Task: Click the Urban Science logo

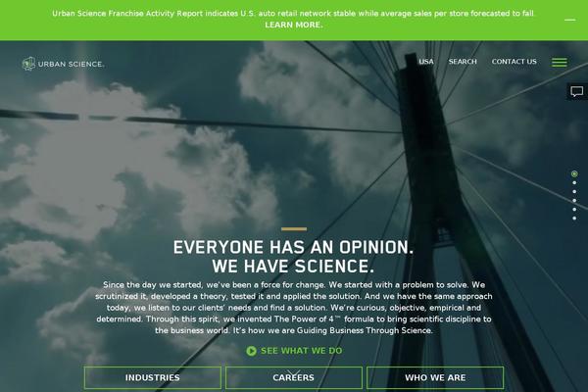Action: tap(63, 64)
